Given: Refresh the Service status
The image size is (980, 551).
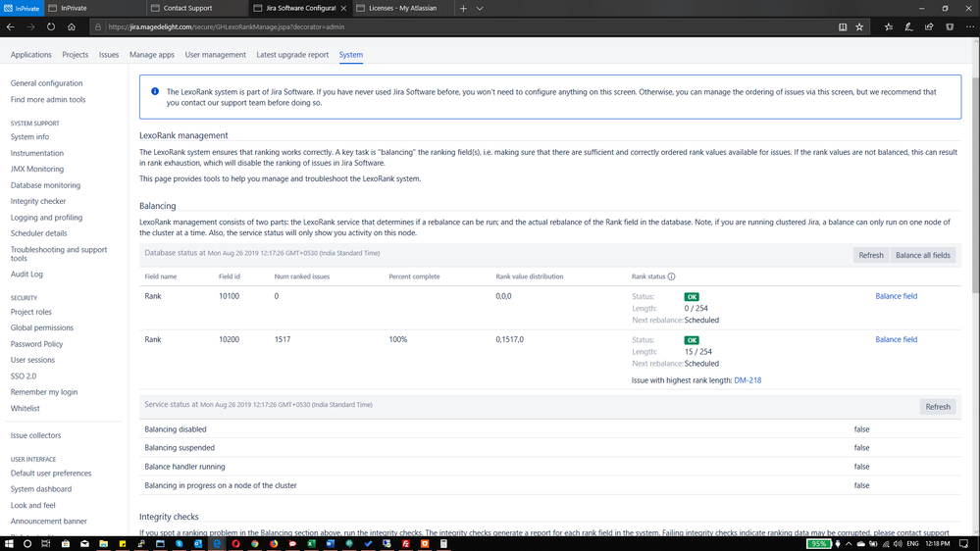Looking at the screenshot, I should pos(938,407).
